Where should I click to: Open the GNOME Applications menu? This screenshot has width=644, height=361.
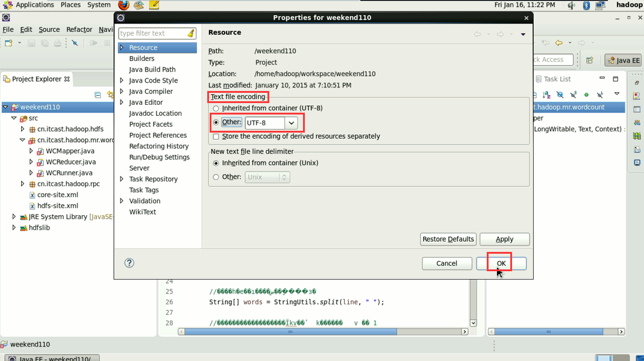34,5
